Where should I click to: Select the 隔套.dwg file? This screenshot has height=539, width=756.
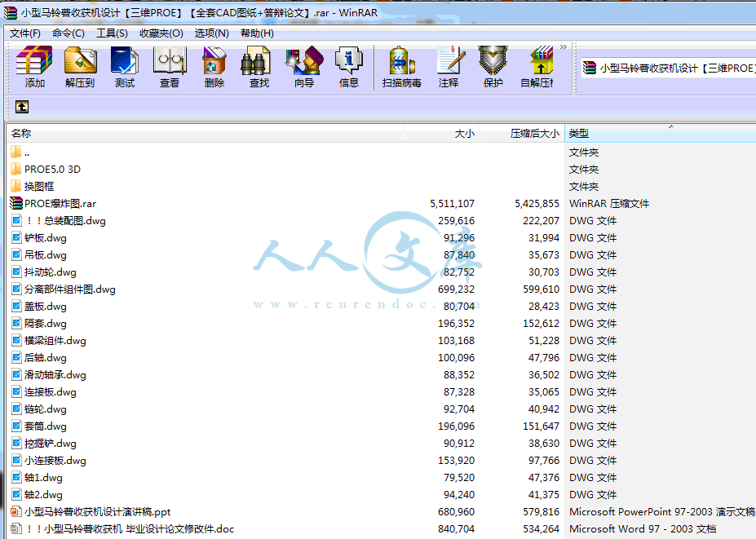38,324
